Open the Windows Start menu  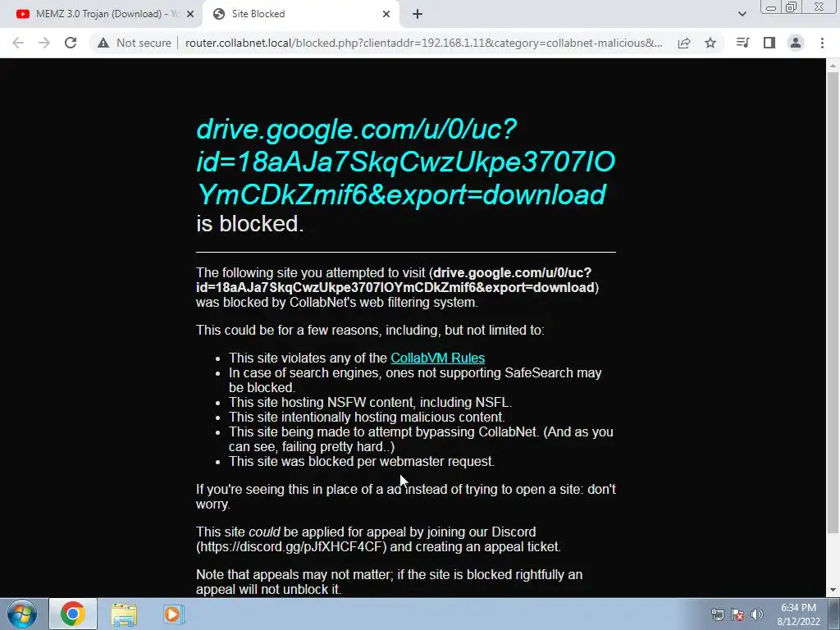[x=22, y=614]
